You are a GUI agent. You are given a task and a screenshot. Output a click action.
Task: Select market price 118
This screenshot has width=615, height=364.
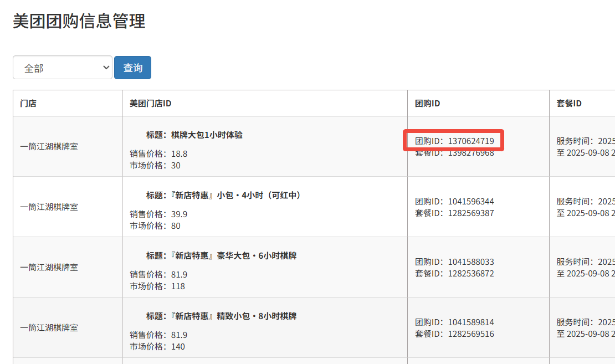coord(178,286)
